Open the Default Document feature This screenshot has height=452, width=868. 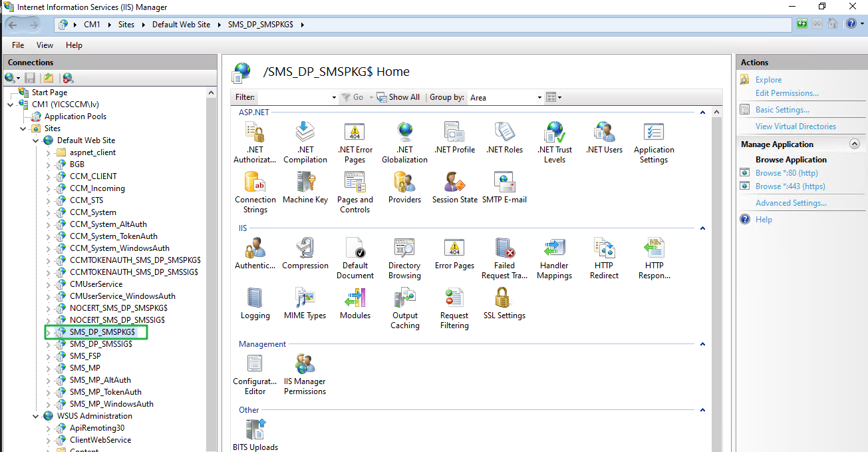[355, 258]
